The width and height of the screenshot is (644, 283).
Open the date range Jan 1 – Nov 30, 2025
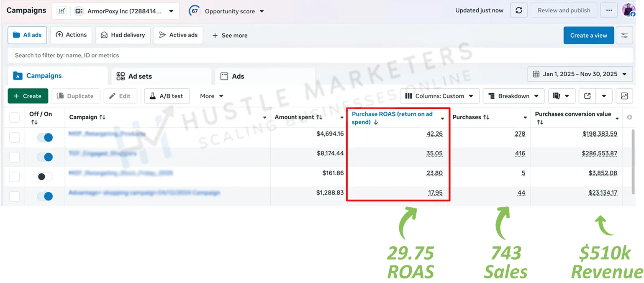pyautogui.click(x=580, y=74)
